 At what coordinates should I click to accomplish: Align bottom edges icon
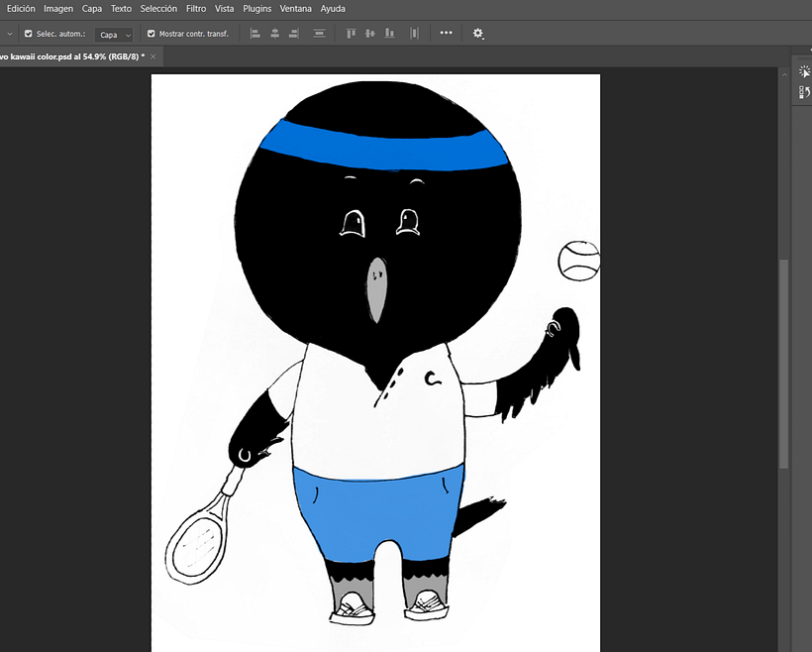click(x=389, y=34)
